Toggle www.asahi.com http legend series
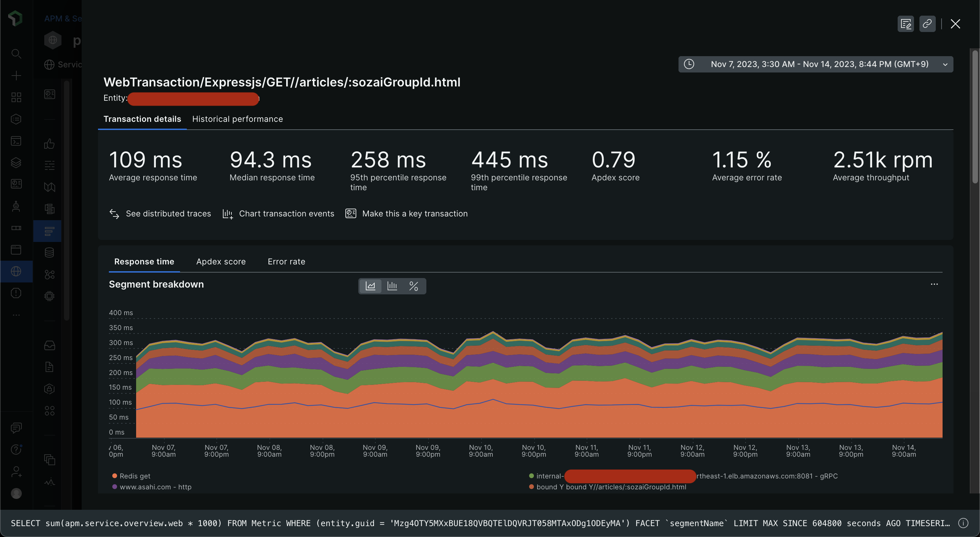Screen dimensions: 980x537 [155, 487]
